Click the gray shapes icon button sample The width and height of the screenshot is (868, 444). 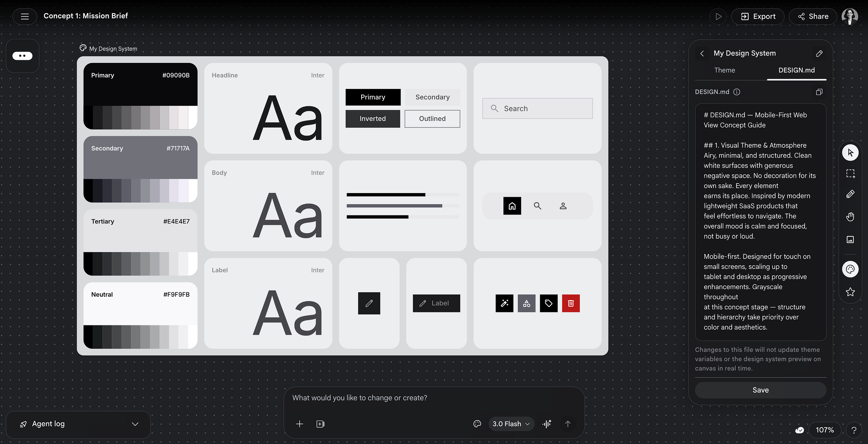(526, 303)
